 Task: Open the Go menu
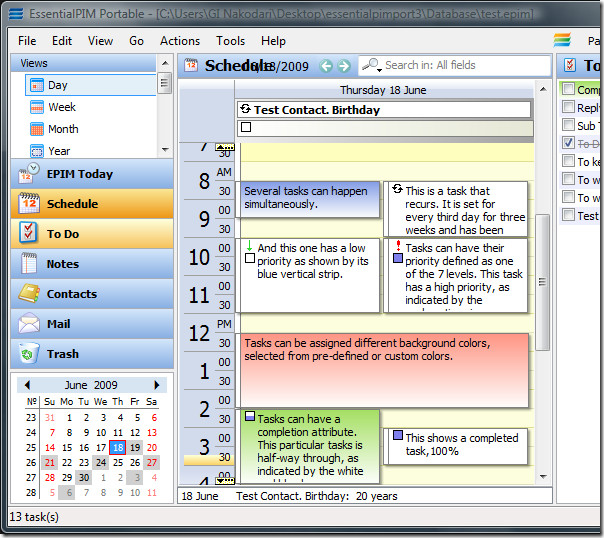click(136, 41)
